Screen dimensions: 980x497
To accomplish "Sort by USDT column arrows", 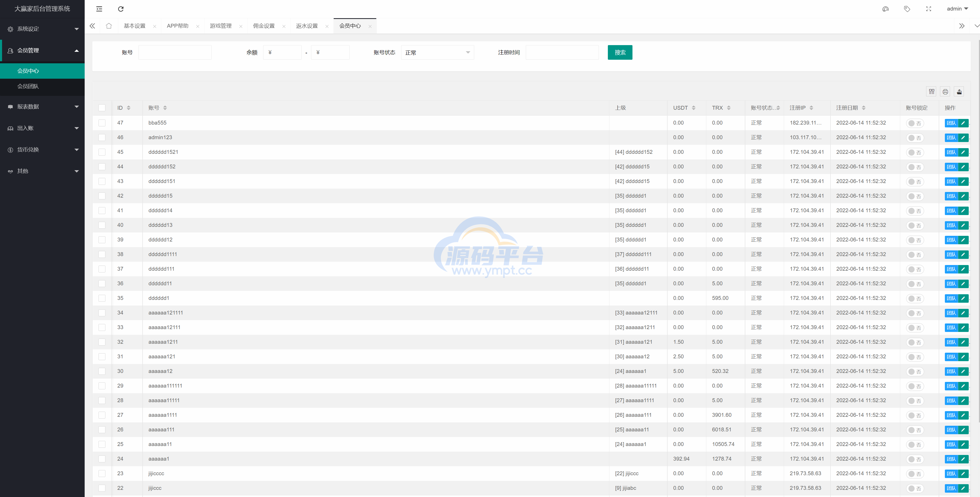I will click(694, 108).
